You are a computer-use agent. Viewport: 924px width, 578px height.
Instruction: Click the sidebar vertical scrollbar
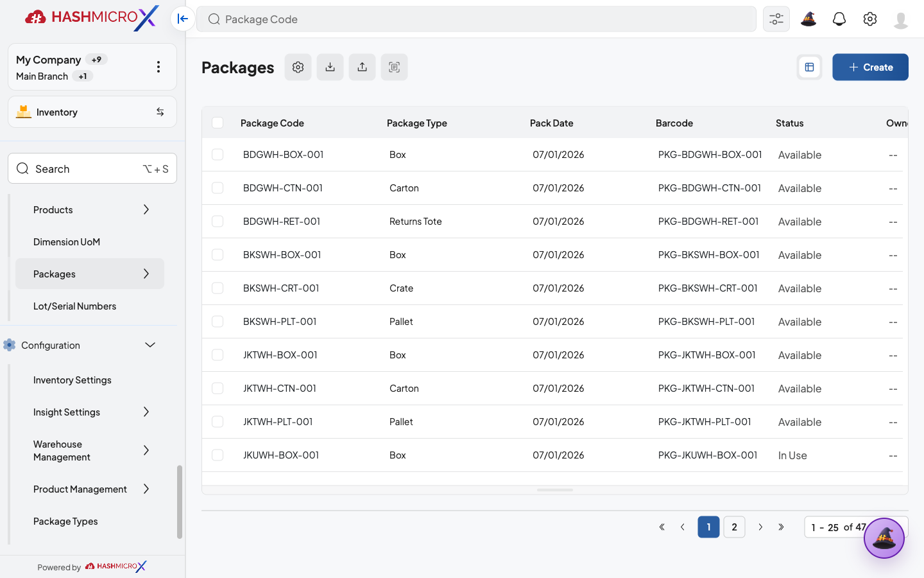pos(180,502)
